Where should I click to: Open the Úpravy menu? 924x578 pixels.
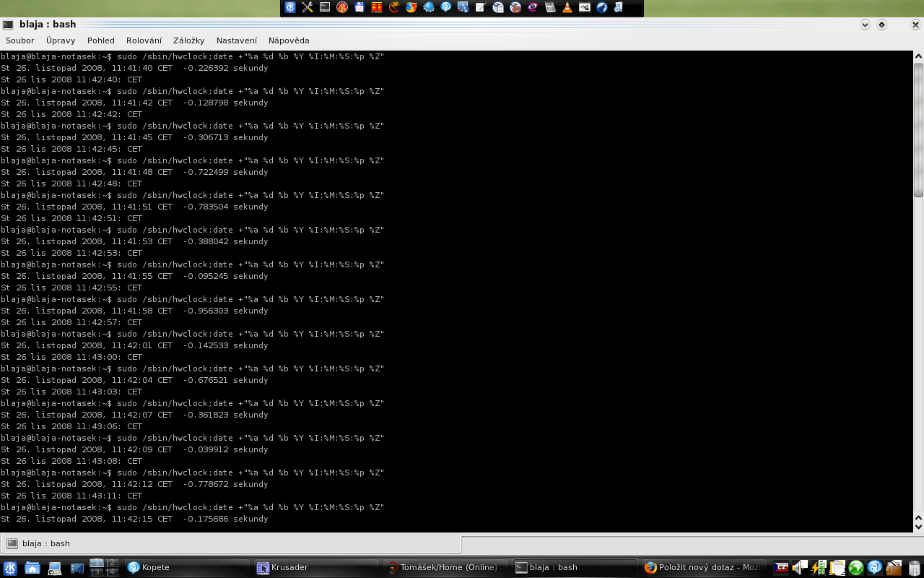click(x=61, y=40)
